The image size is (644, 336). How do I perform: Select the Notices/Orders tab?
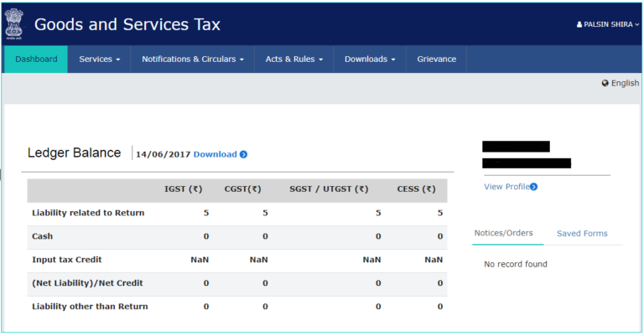point(503,233)
